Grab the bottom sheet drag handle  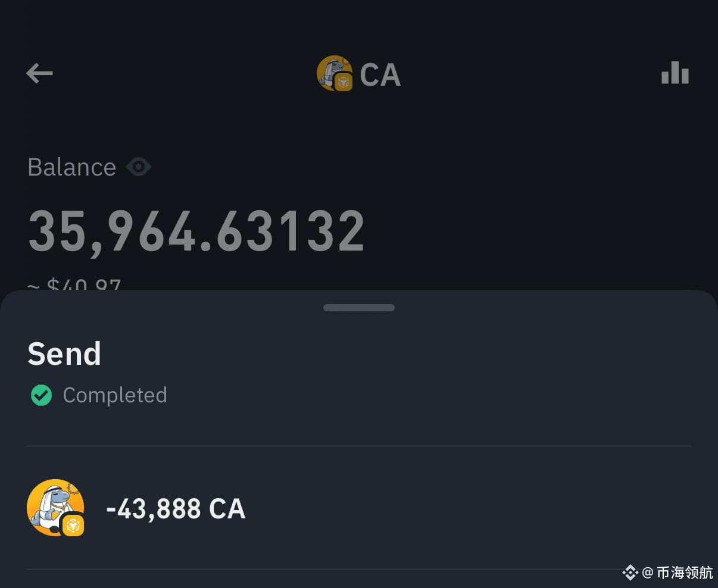[359, 308]
